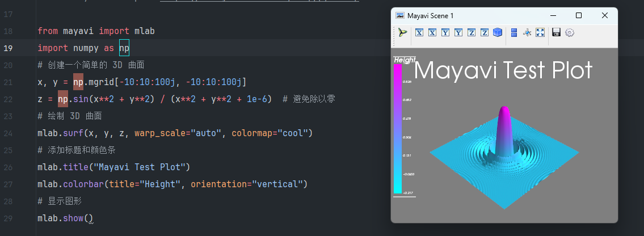Click the orientation="vertical" argument

click(247, 184)
